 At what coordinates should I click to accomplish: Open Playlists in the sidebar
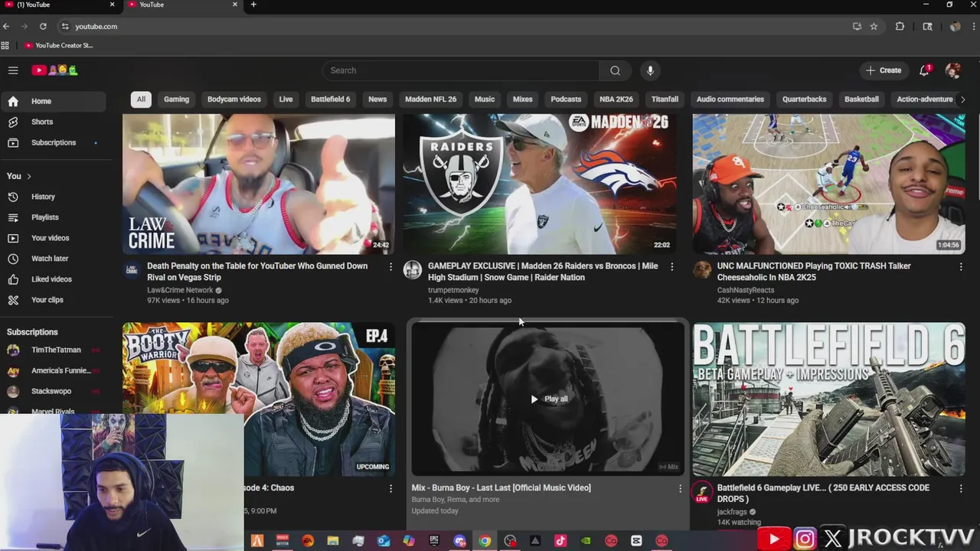(53, 217)
